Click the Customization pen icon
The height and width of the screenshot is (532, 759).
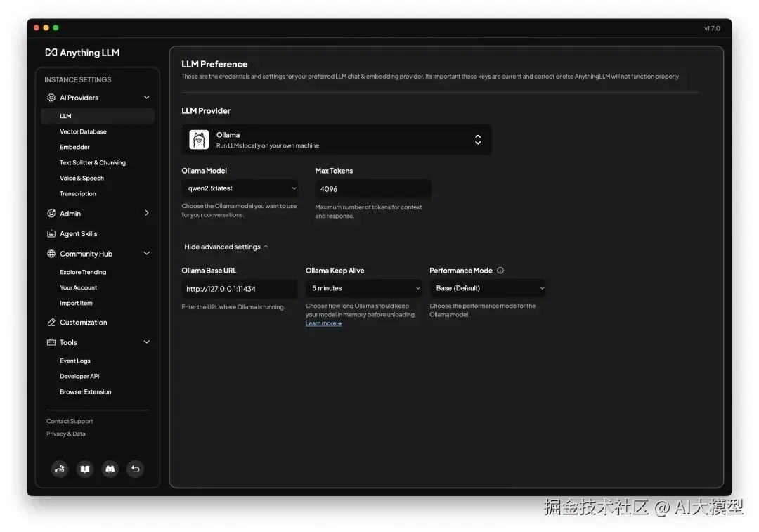tap(51, 323)
